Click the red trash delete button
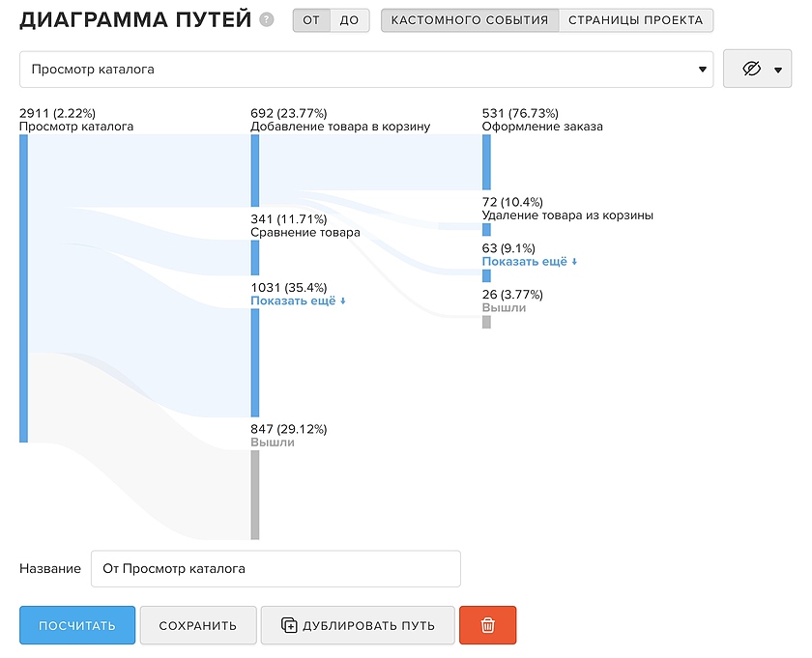The height and width of the screenshot is (658, 812). click(487, 625)
